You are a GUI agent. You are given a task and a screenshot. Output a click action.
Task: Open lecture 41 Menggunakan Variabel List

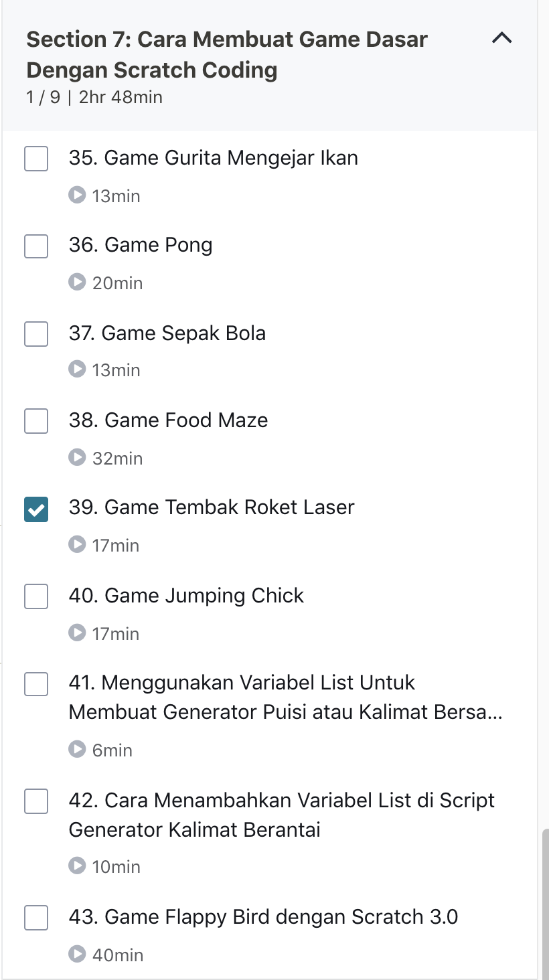285,697
